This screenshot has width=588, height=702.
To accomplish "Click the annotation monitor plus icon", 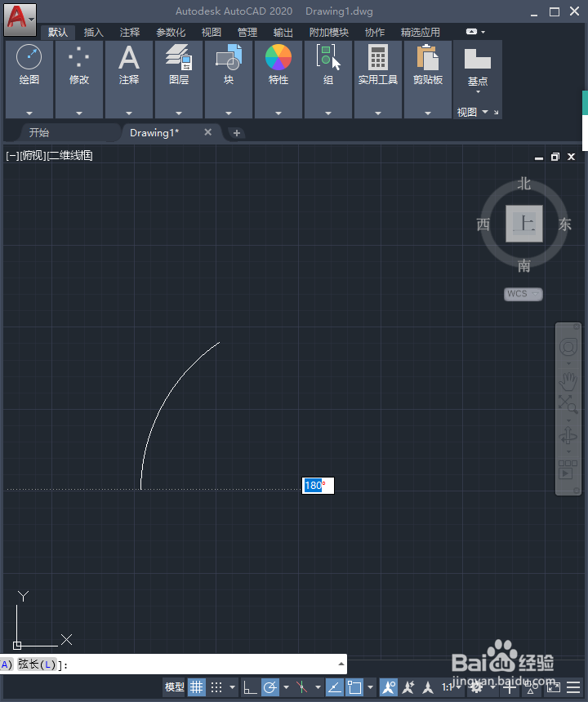I will tap(510, 686).
